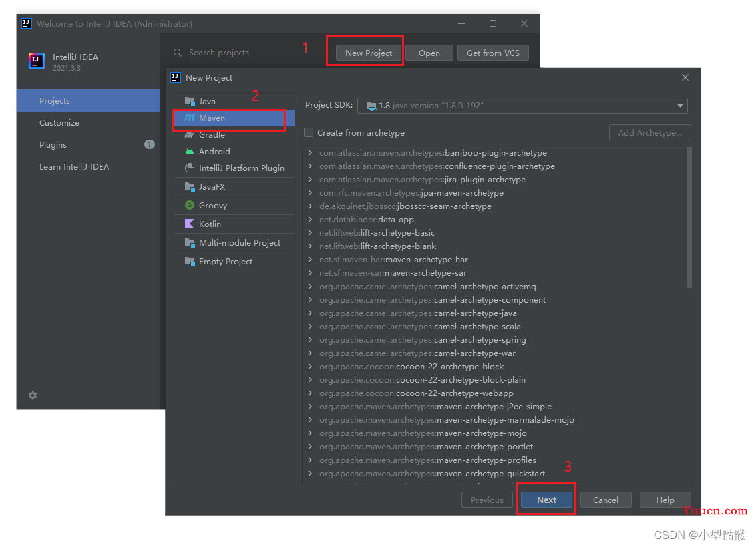Screen dimensions: 756x547
Task: Select Kotlin project type
Action: coord(234,224)
